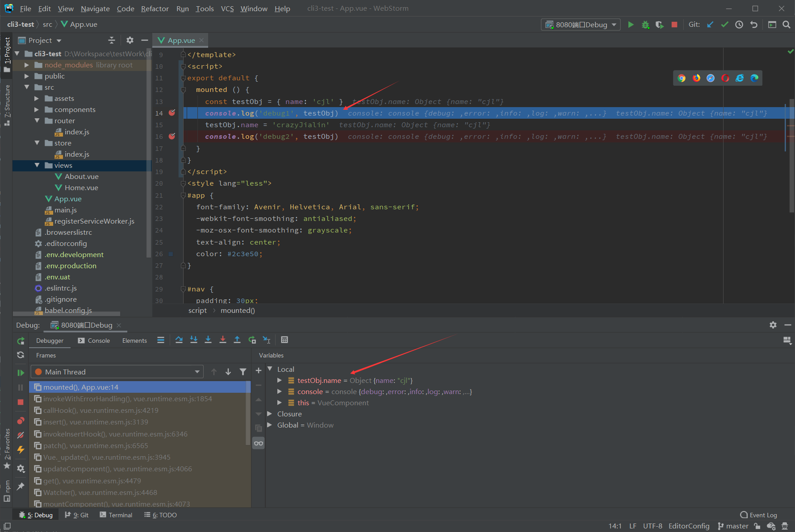Rerun debug session with green rerun arrow
Screen dimensions: 795x532
click(21, 341)
